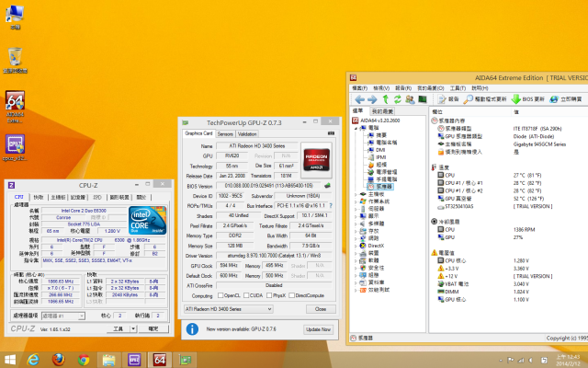
Task: Open the AIDA64 file menu (F)
Action: tap(359, 88)
